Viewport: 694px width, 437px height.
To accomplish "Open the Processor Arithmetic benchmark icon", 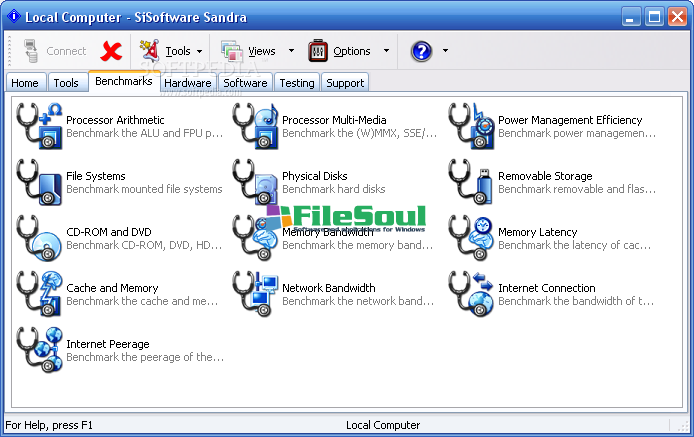I will (40, 126).
